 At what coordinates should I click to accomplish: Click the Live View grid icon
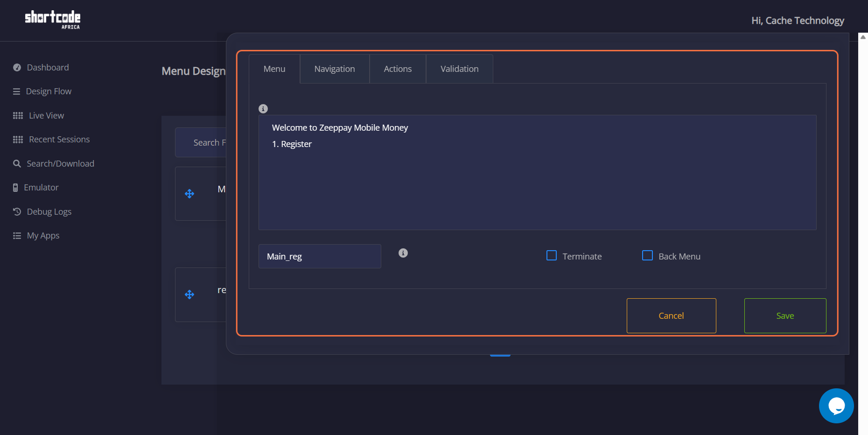click(x=18, y=116)
